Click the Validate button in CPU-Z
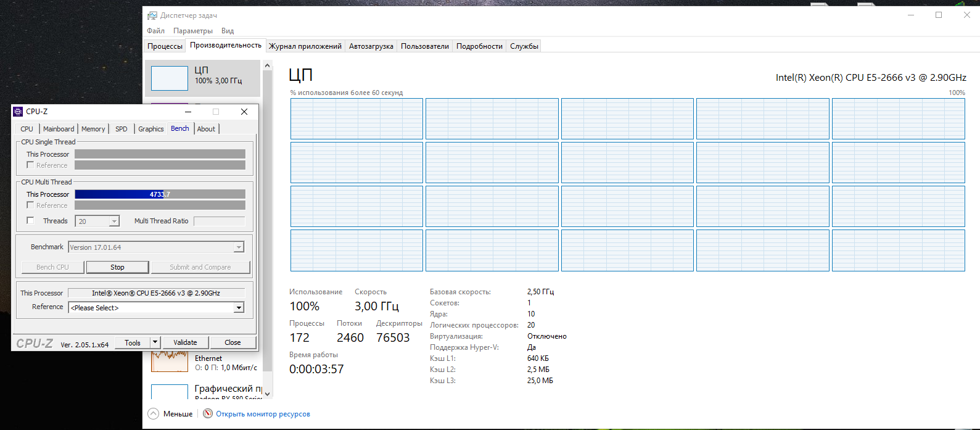The height and width of the screenshot is (430, 980). [x=185, y=342]
